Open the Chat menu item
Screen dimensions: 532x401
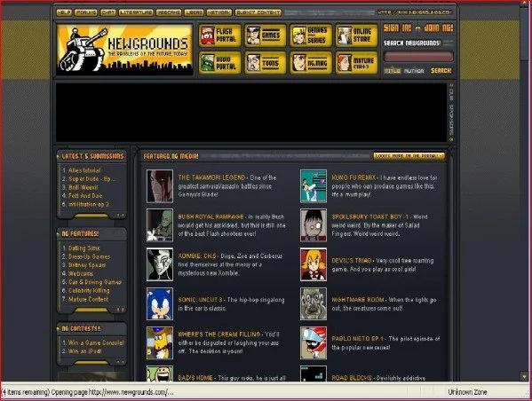(108, 12)
